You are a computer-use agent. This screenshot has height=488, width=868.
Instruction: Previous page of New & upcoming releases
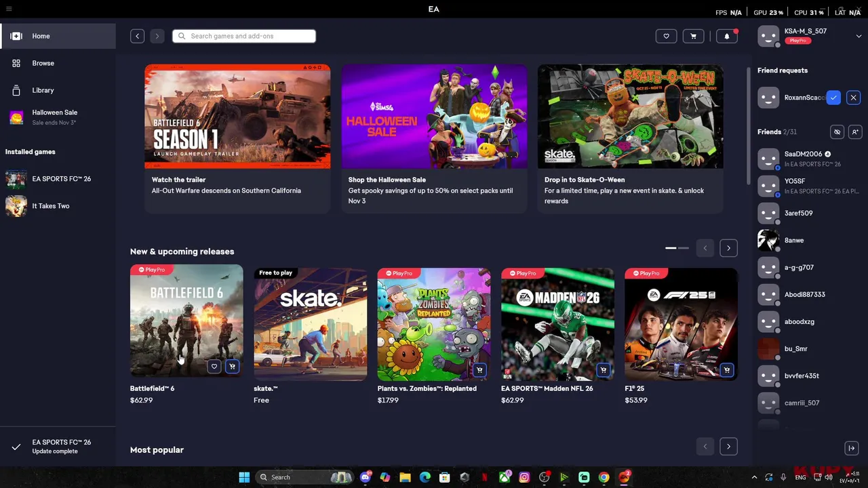pyautogui.click(x=705, y=248)
